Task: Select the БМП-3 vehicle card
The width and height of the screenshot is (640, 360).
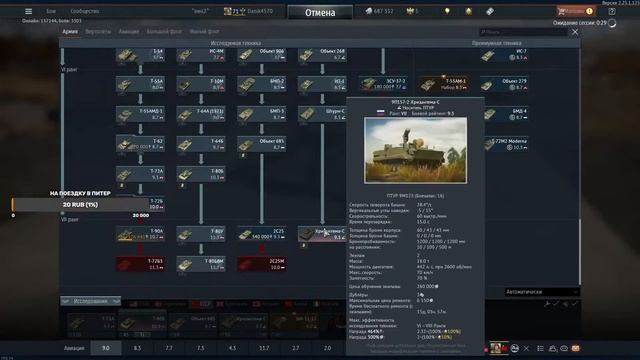Action: point(262,114)
